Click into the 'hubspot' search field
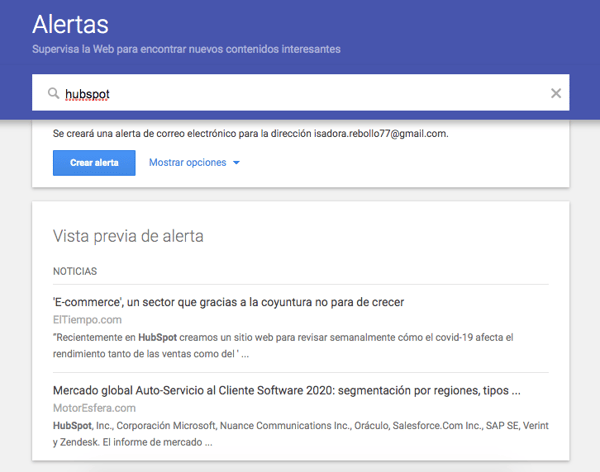Image resolution: width=600 pixels, height=472 pixels. 300,94
